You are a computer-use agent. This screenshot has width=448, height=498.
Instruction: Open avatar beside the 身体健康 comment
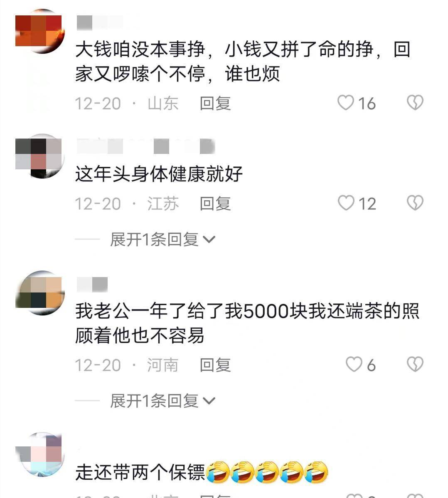tap(40, 156)
